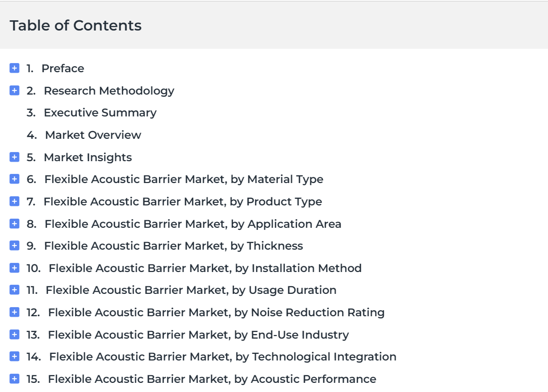Select the Executive Summary entry
548x392 pixels.
coord(100,113)
